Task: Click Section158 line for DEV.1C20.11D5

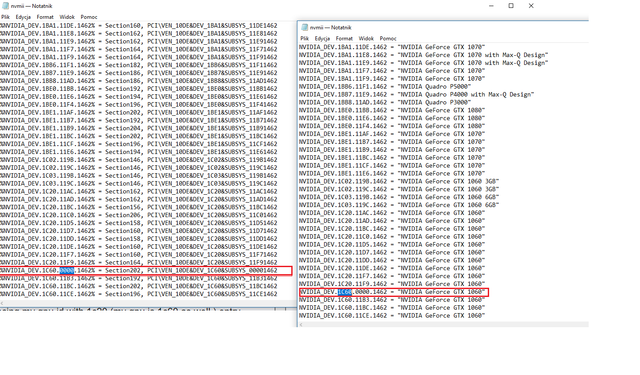Action: point(138,223)
